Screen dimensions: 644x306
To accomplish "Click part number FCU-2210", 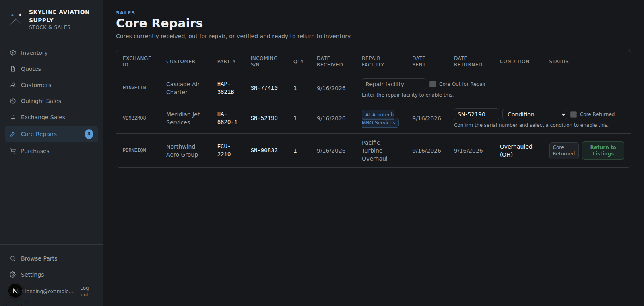I will pos(224,151).
